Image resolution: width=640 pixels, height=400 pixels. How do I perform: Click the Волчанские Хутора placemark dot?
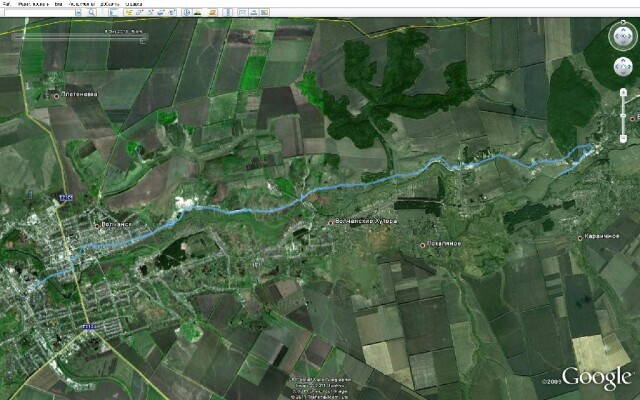click(x=331, y=222)
